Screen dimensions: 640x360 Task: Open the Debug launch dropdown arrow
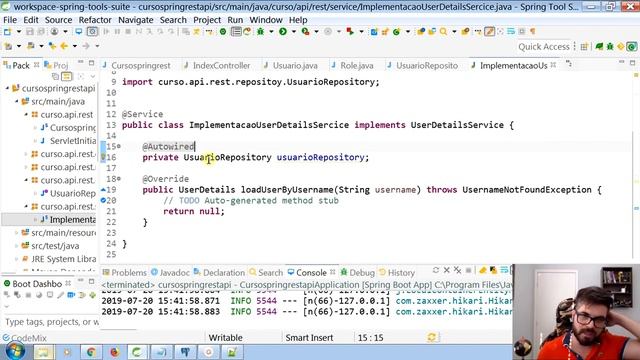[271, 31]
